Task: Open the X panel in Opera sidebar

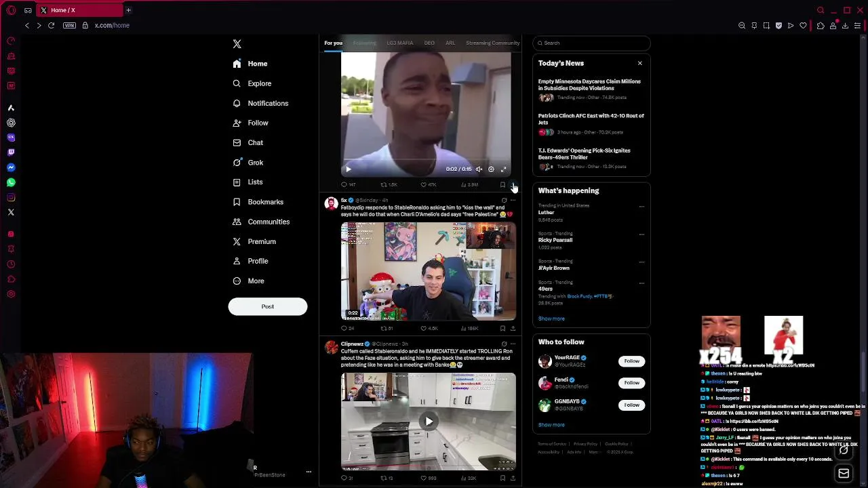Action: [11, 212]
